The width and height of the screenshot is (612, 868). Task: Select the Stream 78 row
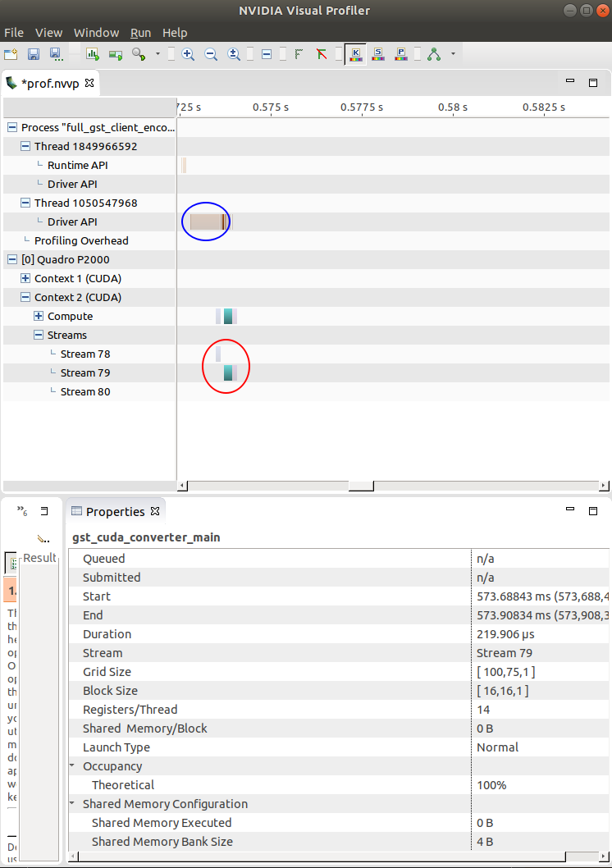click(x=89, y=354)
